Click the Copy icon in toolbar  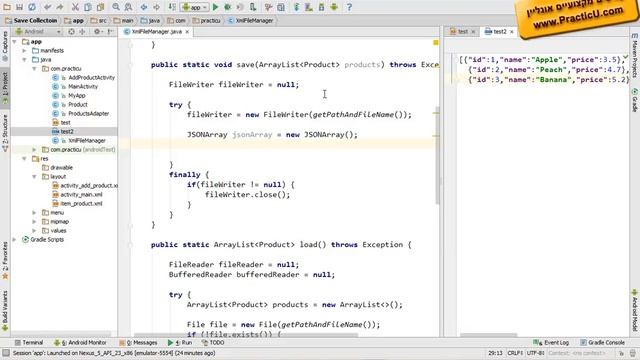pyautogui.click(x=88, y=7)
